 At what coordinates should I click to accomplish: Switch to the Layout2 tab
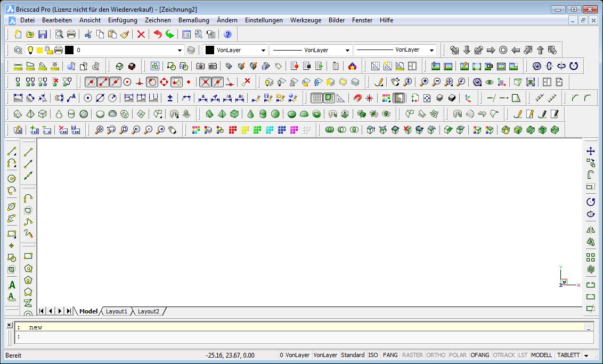149,311
